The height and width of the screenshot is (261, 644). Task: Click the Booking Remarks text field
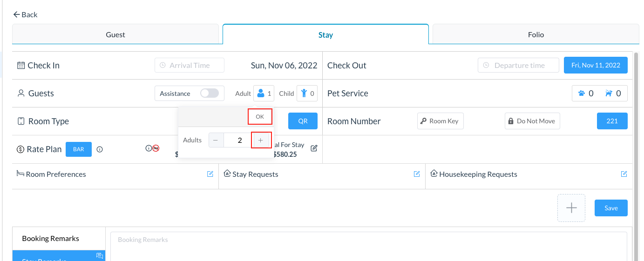point(368,245)
